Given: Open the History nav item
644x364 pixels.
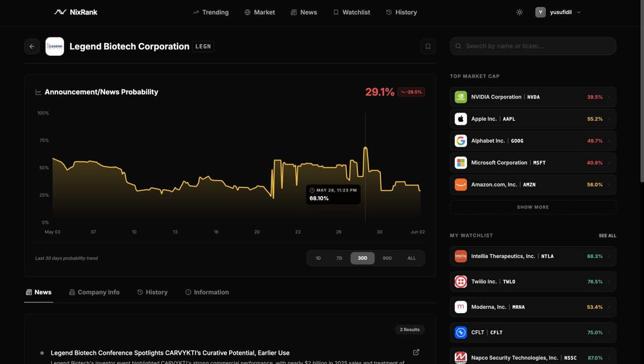Looking at the screenshot, I should pyautogui.click(x=401, y=12).
